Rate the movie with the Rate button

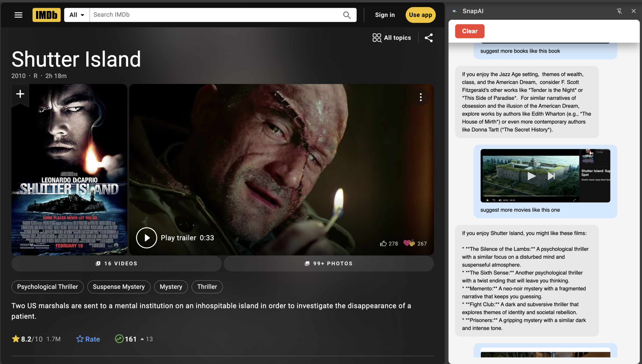click(88, 339)
